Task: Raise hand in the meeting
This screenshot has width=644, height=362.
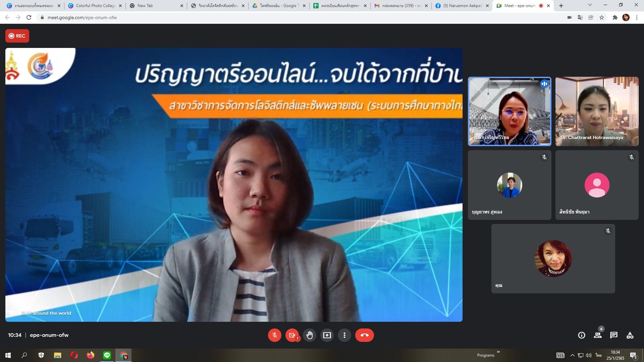Action: point(310,335)
